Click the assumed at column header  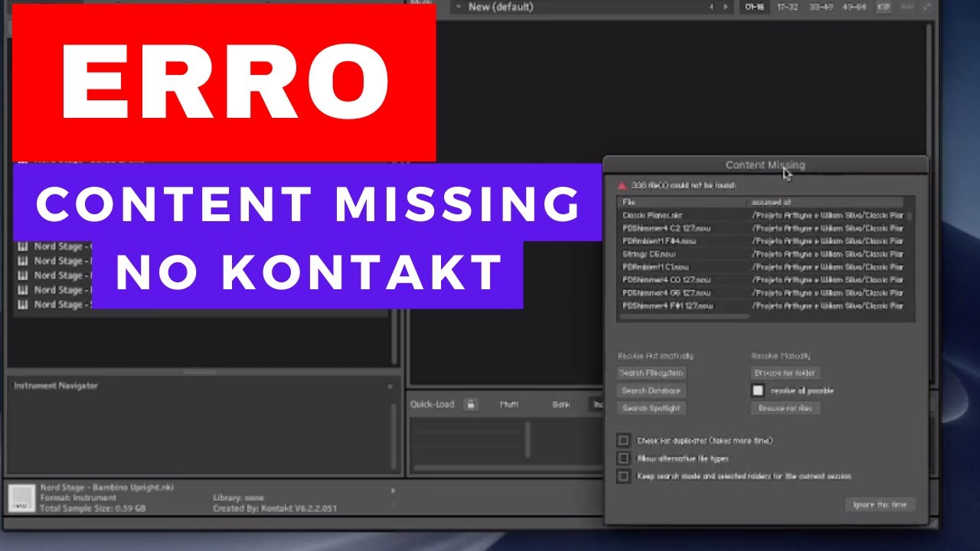pyautogui.click(x=826, y=202)
